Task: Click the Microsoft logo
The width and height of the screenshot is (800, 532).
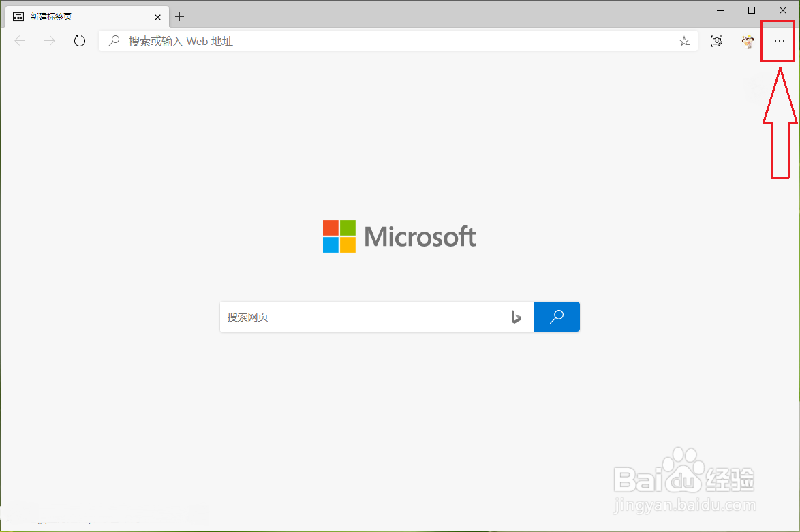Action: pyautogui.click(x=399, y=236)
